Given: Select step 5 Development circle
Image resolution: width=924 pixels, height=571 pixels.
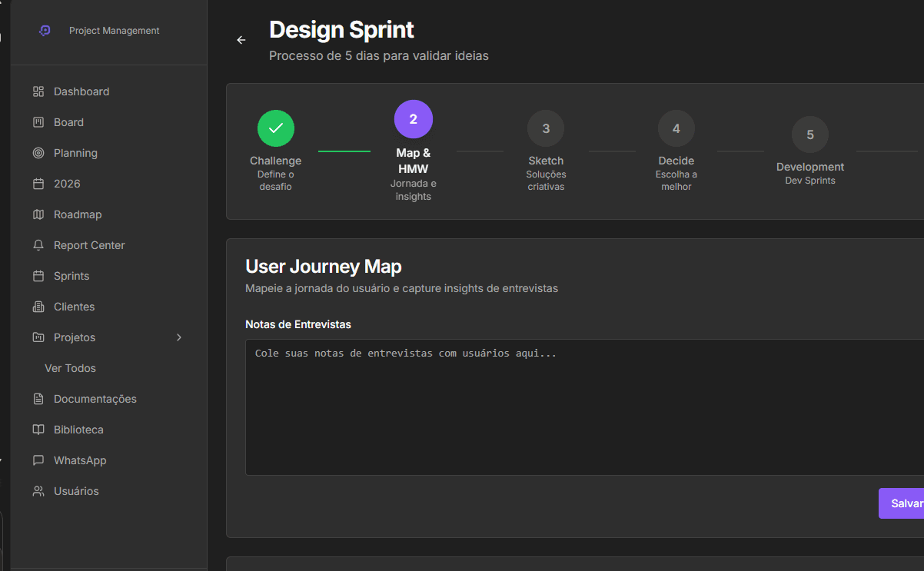Looking at the screenshot, I should (x=810, y=134).
